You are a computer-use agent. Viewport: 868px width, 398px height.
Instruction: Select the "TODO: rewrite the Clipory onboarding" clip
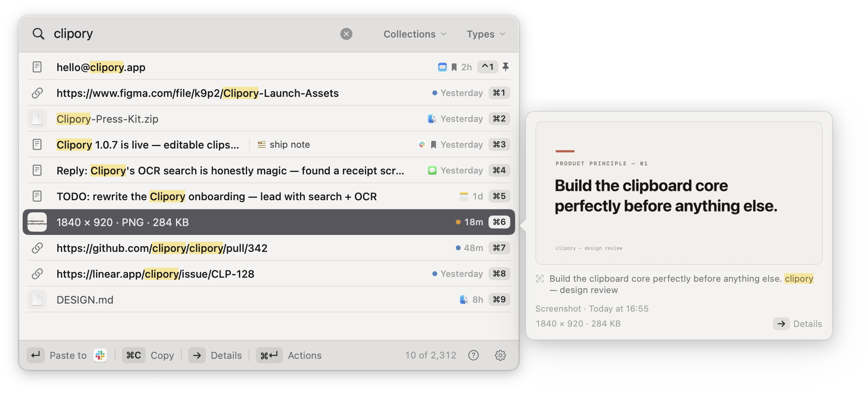point(216,197)
